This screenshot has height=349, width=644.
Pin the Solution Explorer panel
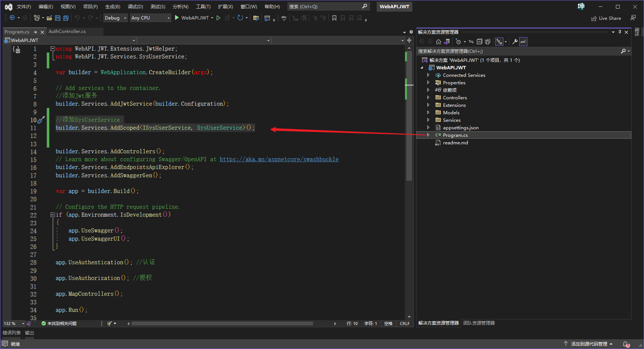(620, 32)
